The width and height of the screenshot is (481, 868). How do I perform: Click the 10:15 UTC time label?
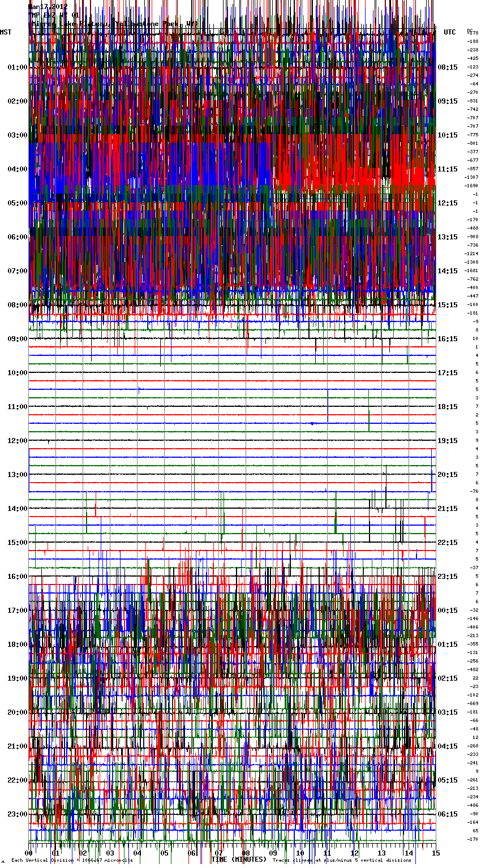(x=448, y=135)
